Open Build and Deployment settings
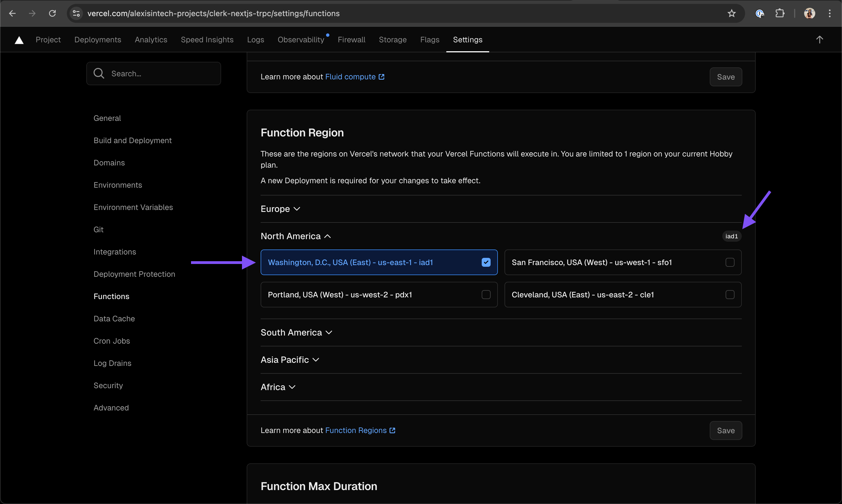This screenshot has height=504, width=842. point(133,140)
